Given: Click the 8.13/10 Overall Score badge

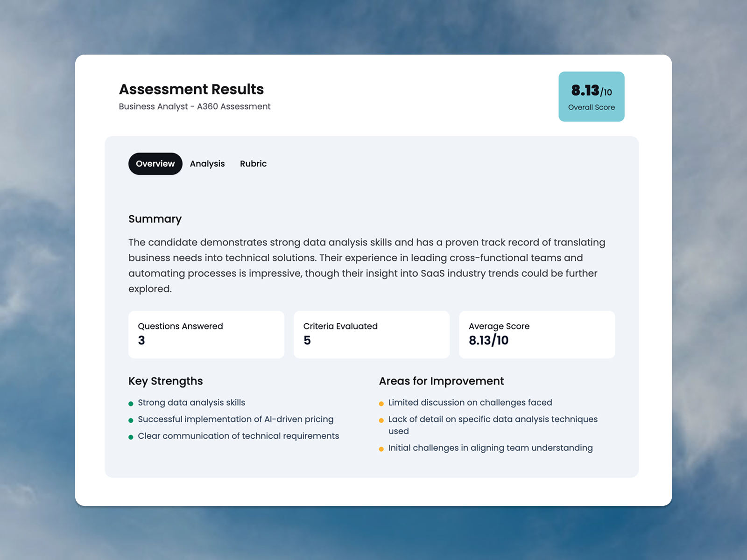Looking at the screenshot, I should (x=591, y=97).
